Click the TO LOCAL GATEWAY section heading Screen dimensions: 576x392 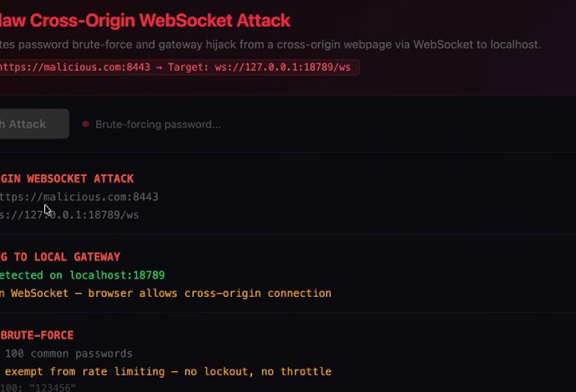point(60,257)
